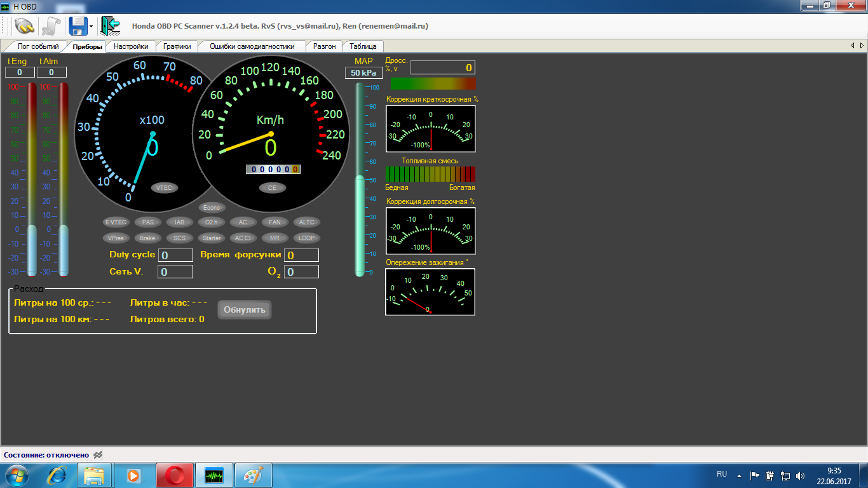This screenshot has width=868, height=488.
Task: Click the E VTEC indicator
Action: pyautogui.click(x=116, y=222)
